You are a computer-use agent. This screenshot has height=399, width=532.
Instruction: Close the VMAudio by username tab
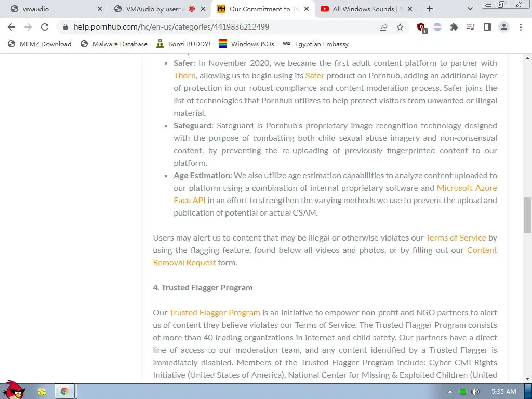click(203, 9)
